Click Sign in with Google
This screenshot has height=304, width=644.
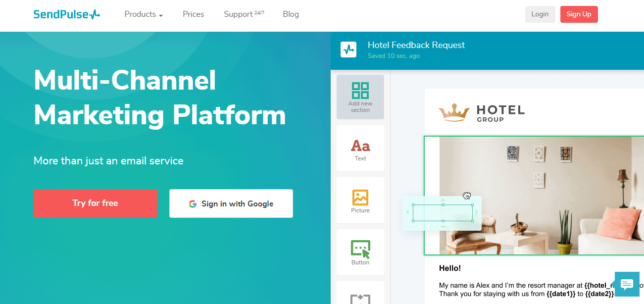click(231, 203)
